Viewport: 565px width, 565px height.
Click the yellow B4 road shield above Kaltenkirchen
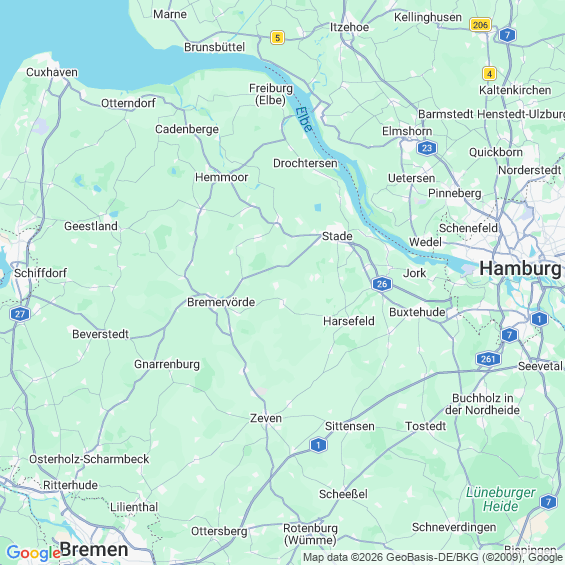[x=489, y=74]
